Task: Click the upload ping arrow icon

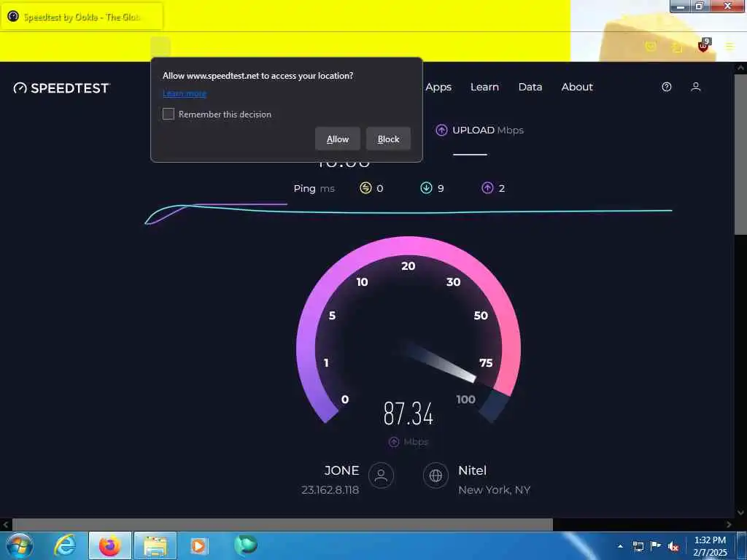Action: tap(487, 188)
